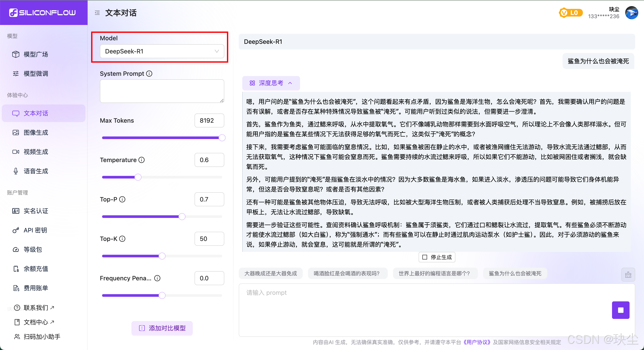Click the Frequency Penalty info icon

157,278
